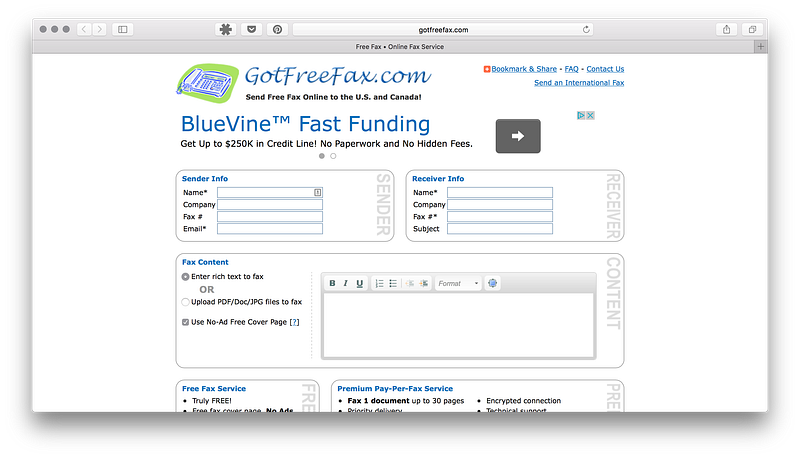Select Enter rich text to fax option
The width and height of the screenshot is (800, 458).
(x=185, y=276)
